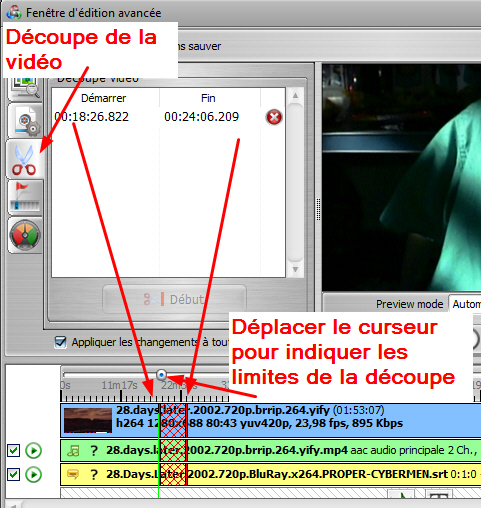
Task: Click the Démarrer time 00:18:26.822 field
Action: click(92, 117)
